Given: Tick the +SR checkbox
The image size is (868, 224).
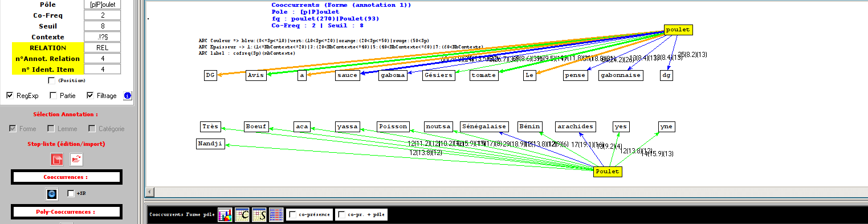Looking at the screenshot, I should coord(71,194).
